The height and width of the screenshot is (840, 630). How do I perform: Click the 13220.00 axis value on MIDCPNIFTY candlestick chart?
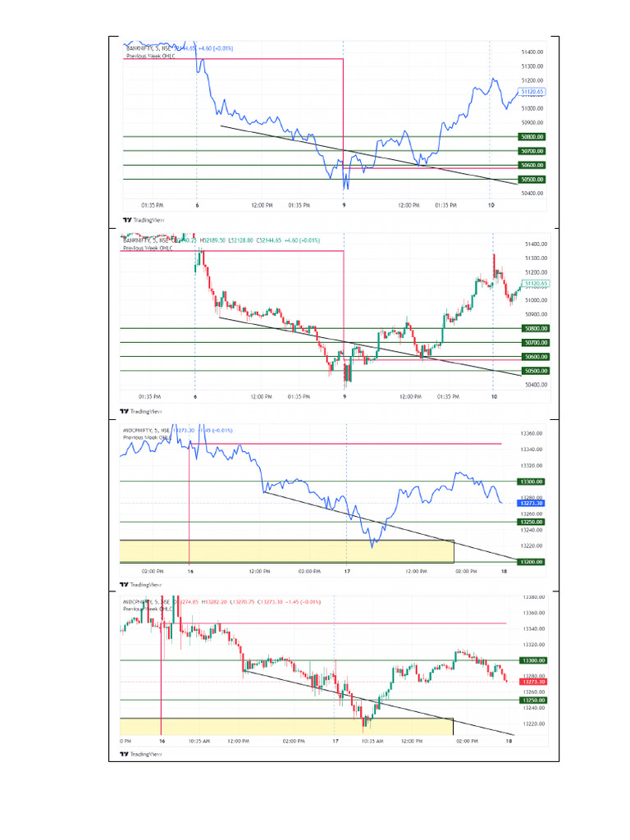(x=534, y=724)
